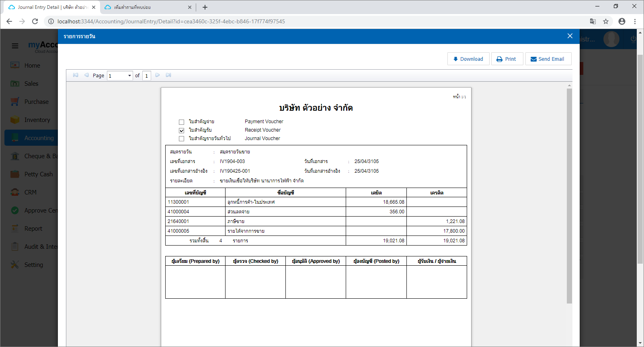Go to next report page
This screenshot has width=644, height=347.
[158, 75]
